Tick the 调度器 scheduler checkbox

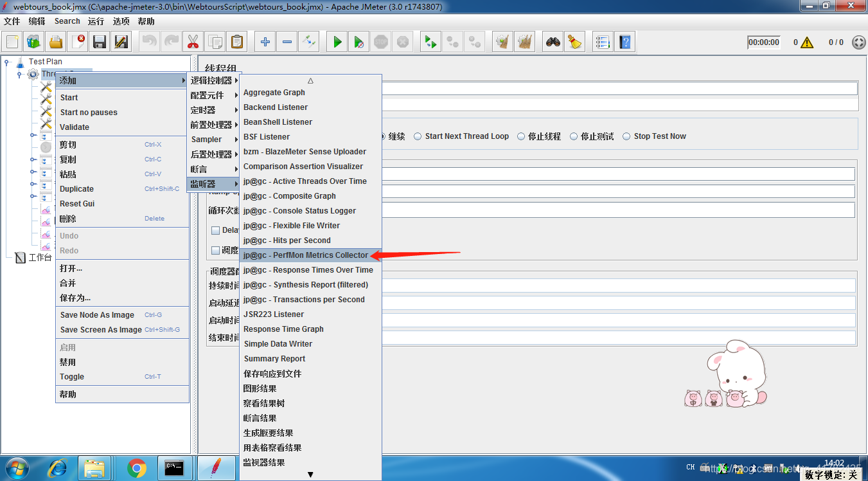[216, 250]
